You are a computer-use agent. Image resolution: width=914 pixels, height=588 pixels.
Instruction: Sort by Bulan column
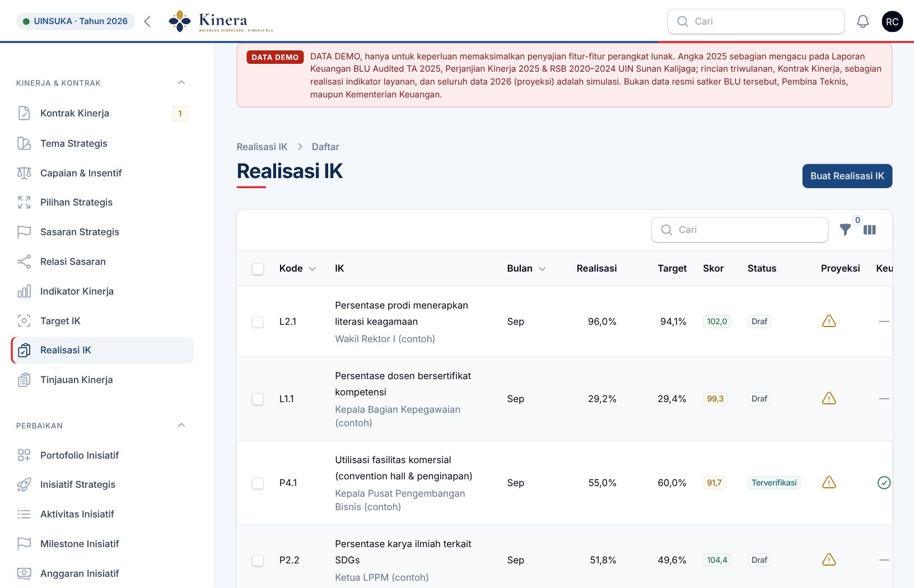click(526, 268)
